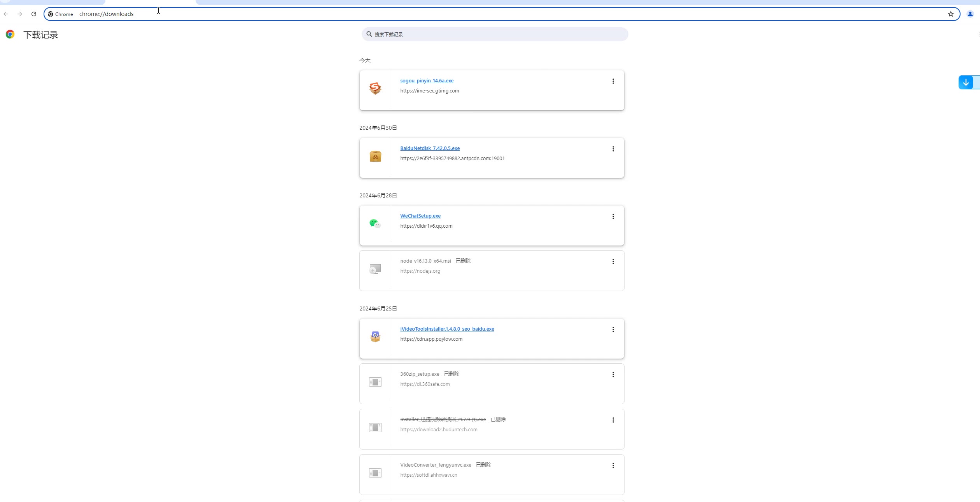The width and height of the screenshot is (980, 502).
Task: Open the iVideoToolsInstaller.1.4.8.0_seo_baidu.exe link
Action: coord(447,329)
